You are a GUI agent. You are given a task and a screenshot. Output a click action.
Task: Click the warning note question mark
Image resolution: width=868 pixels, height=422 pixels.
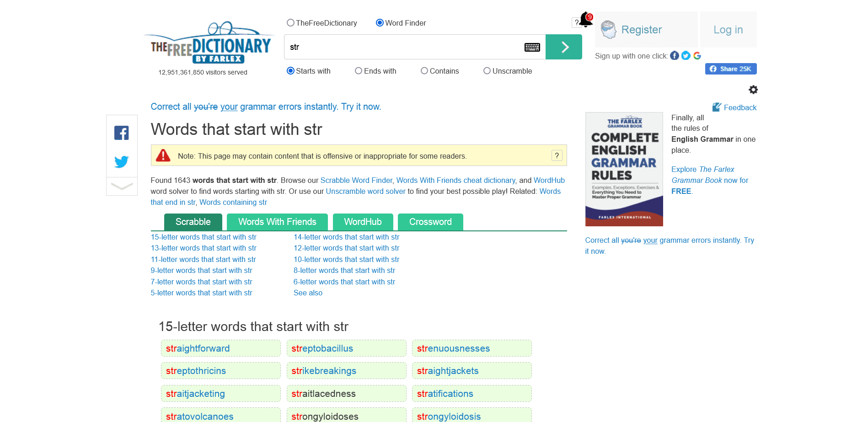557,155
